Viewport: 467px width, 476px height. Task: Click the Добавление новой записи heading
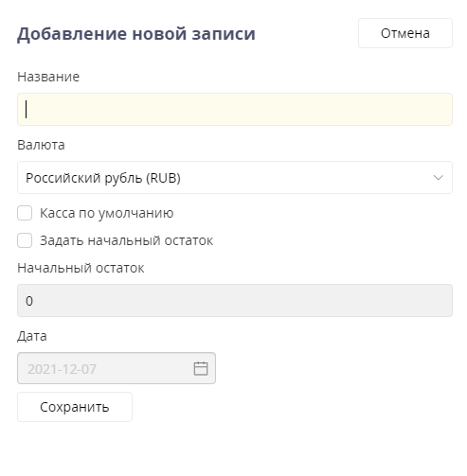(136, 34)
